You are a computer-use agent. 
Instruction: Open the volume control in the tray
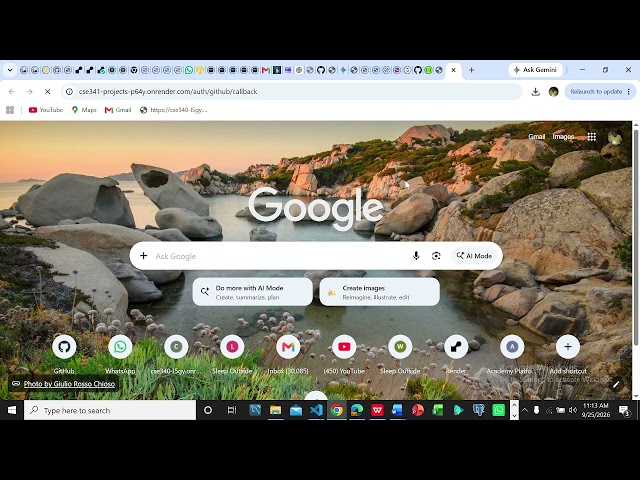pos(573,410)
